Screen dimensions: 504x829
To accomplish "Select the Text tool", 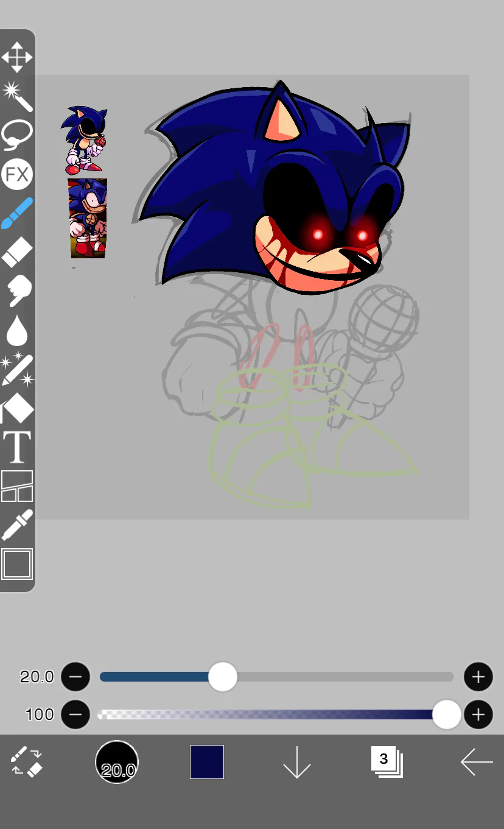I will (x=17, y=447).
